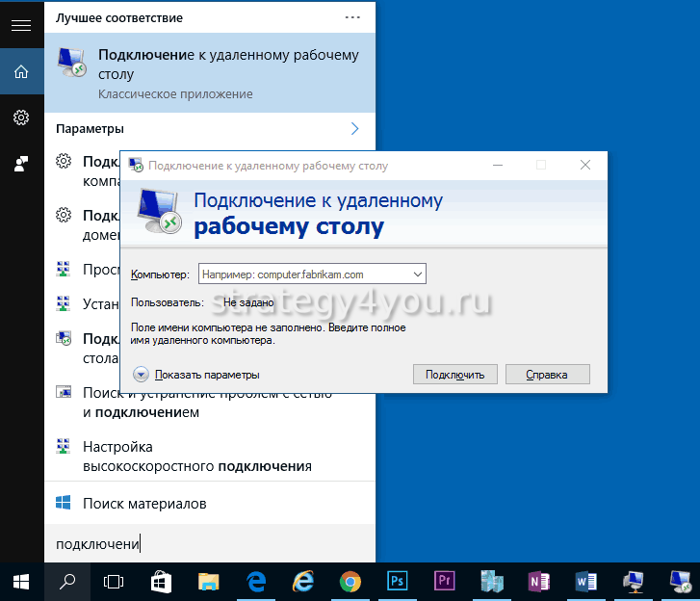Launch Photoshop from the taskbar
This screenshot has height=601, width=700.
tap(397, 581)
